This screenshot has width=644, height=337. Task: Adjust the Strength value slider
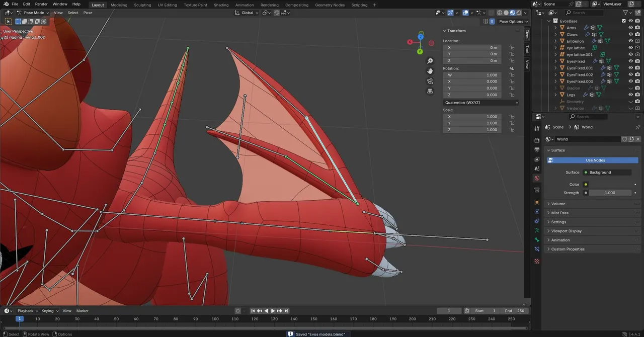[610, 193]
